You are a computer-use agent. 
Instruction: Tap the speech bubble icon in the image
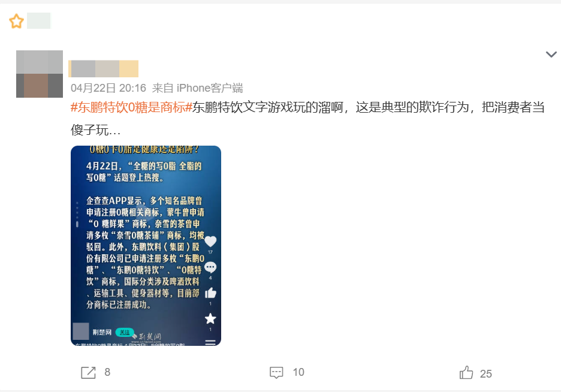click(x=210, y=267)
